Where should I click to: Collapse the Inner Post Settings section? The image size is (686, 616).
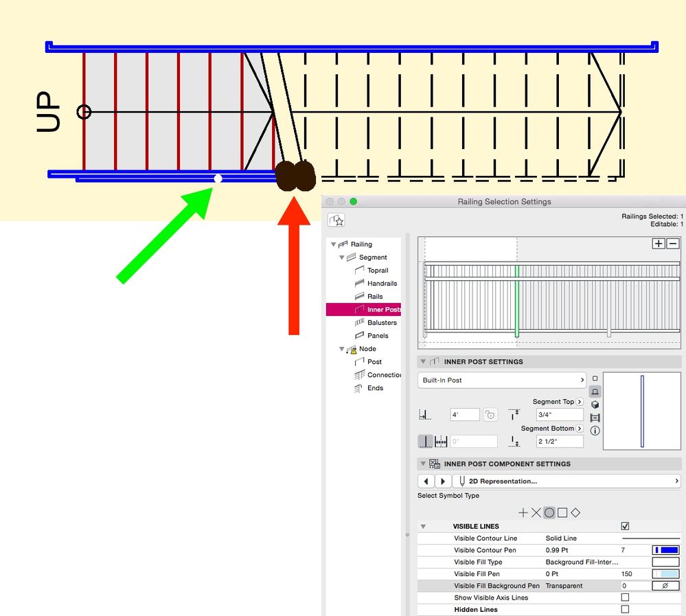click(423, 361)
